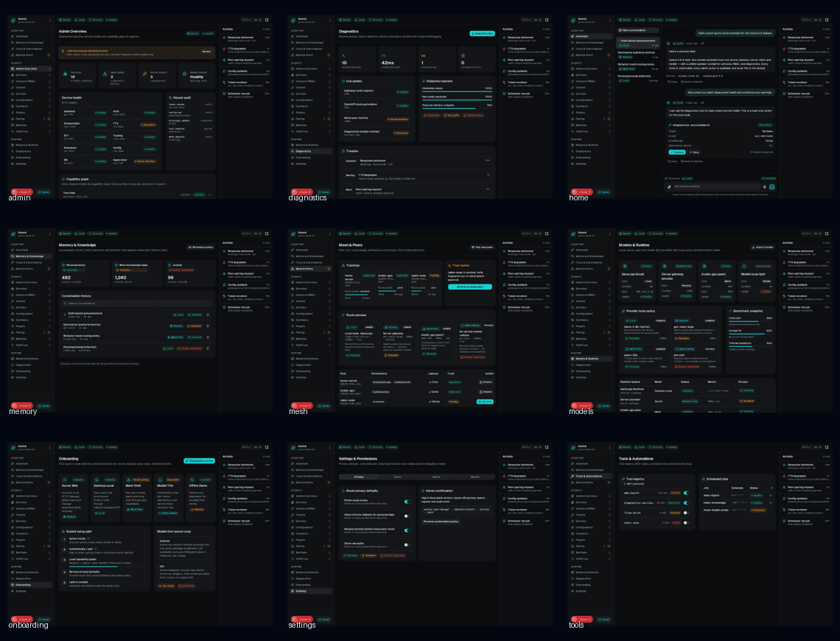
Task: Toggle the side panel icon in settings header
Action: tap(547, 447)
